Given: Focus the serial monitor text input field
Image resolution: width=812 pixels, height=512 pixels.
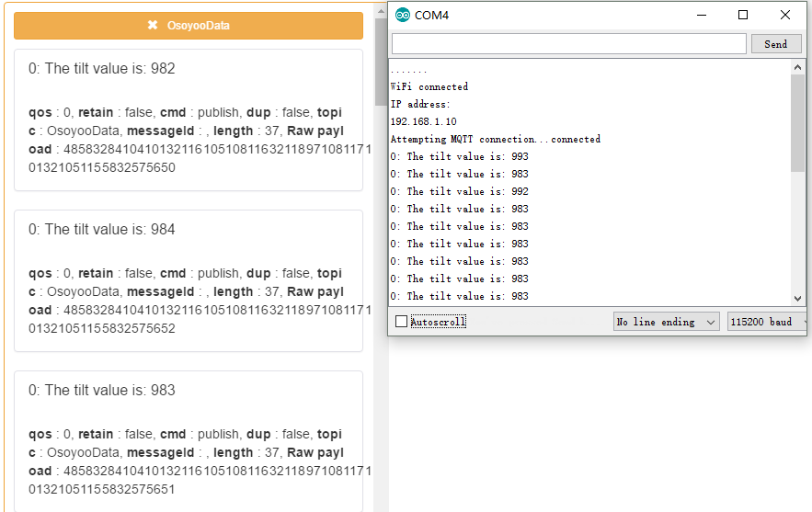Looking at the screenshot, I should [568, 44].
